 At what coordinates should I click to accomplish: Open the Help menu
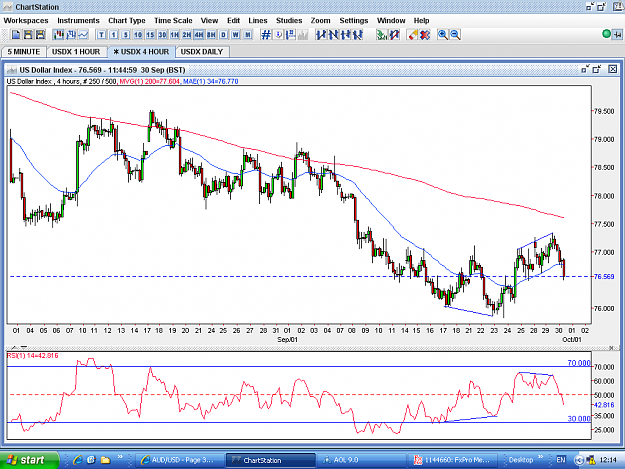point(421,21)
